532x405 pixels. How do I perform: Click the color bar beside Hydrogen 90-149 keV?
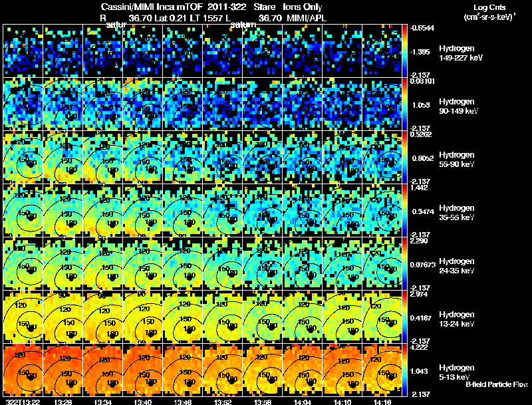tap(404, 104)
